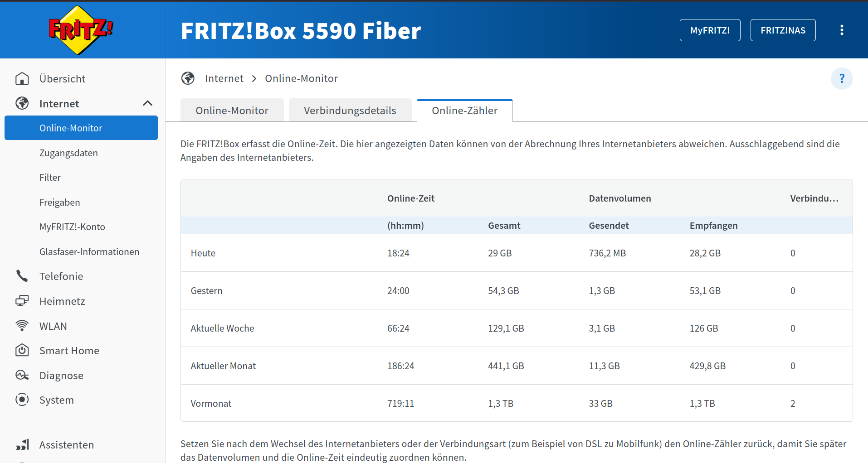
Task: Click the Smart Home power icon
Action: (x=22, y=350)
